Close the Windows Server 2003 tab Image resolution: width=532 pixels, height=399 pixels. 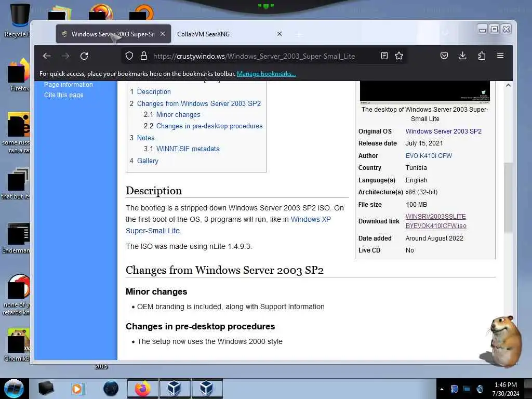[163, 34]
